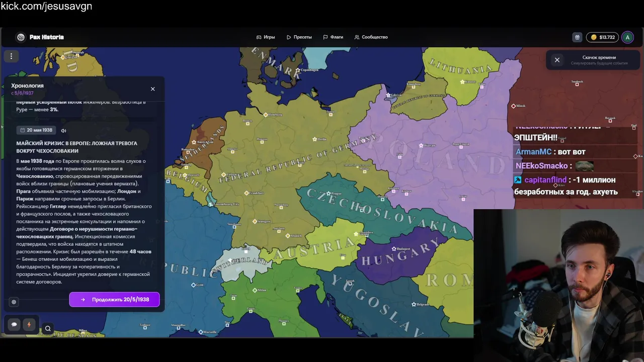Click Продолжить 20/5/1938 button
Image resolution: width=644 pixels, height=362 pixels.
[x=114, y=300]
